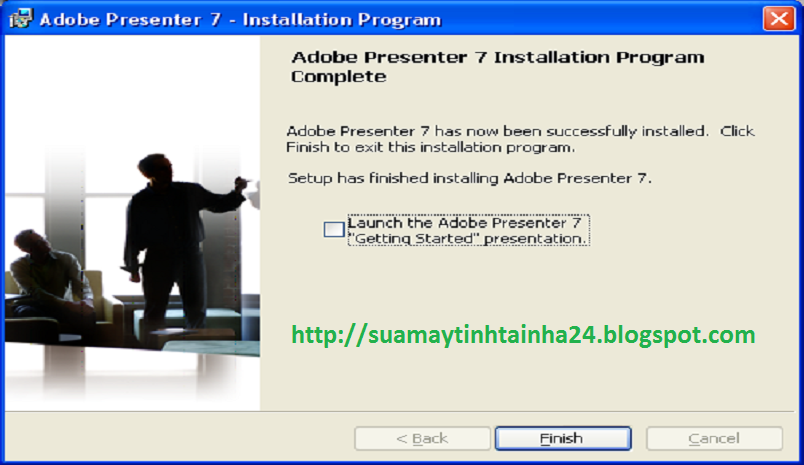Click the "Launch the Adobe Presenter 7" checkbox label

(464, 223)
